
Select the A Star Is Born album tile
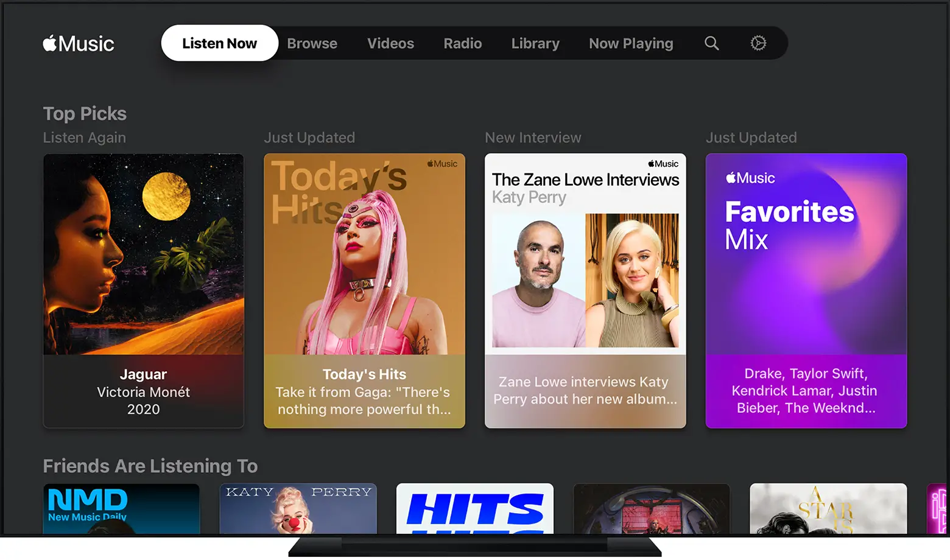tap(828, 508)
